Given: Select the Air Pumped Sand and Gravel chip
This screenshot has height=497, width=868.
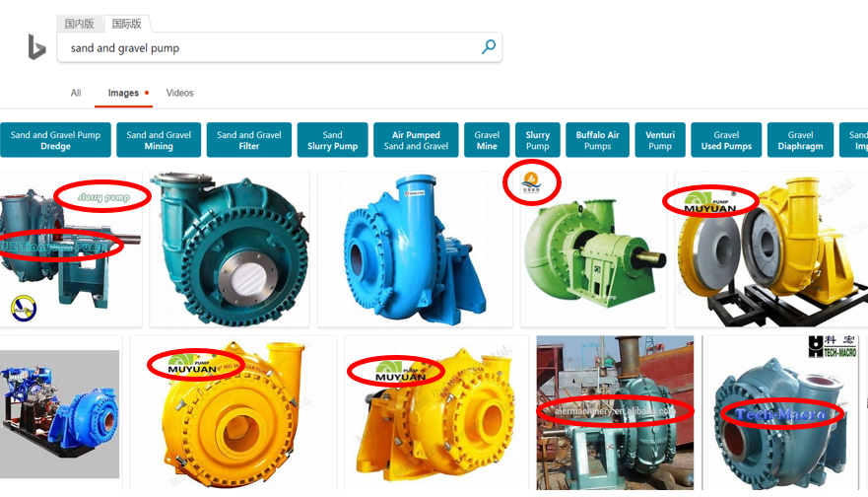Looking at the screenshot, I should click(417, 140).
